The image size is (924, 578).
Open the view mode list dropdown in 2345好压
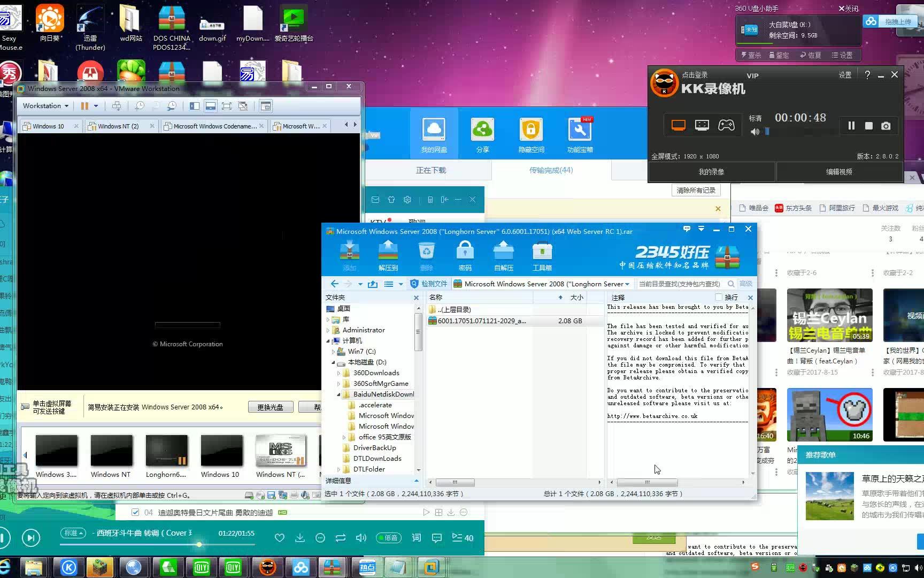click(400, 284)
